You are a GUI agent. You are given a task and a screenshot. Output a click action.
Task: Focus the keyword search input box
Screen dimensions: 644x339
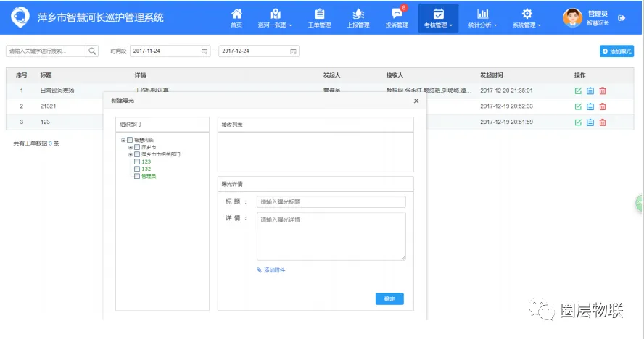(x=46, y=51)
